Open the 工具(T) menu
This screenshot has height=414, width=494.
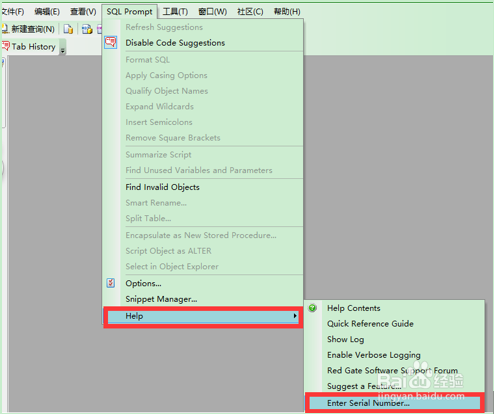coord(175,12)
